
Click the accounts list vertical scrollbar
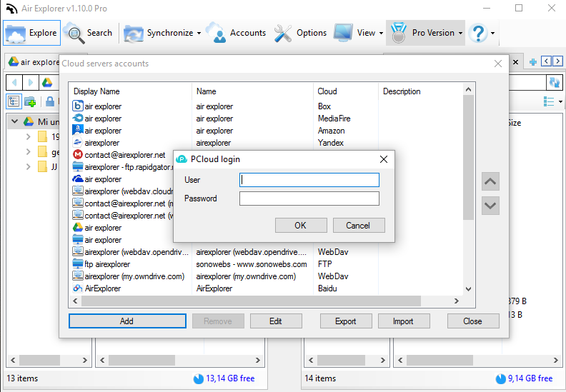tap(468, 157)
